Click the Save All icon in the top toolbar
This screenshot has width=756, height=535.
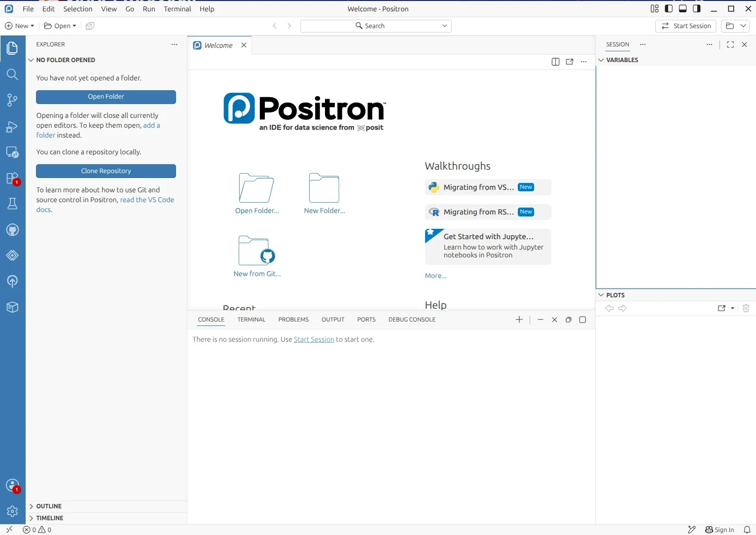[90, 26]
